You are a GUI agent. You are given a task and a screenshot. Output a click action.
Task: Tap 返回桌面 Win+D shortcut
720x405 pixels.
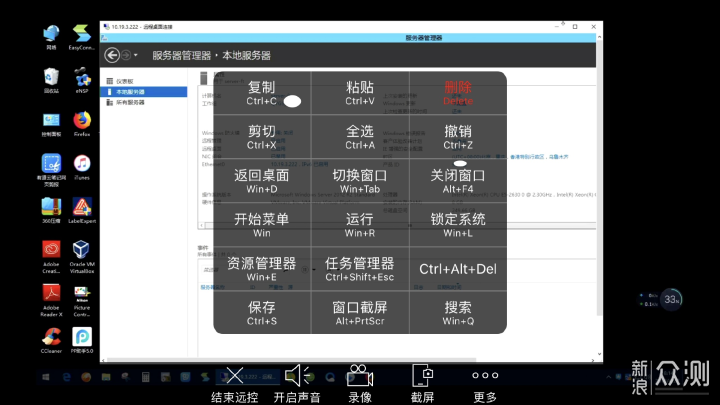coord(262,181)
